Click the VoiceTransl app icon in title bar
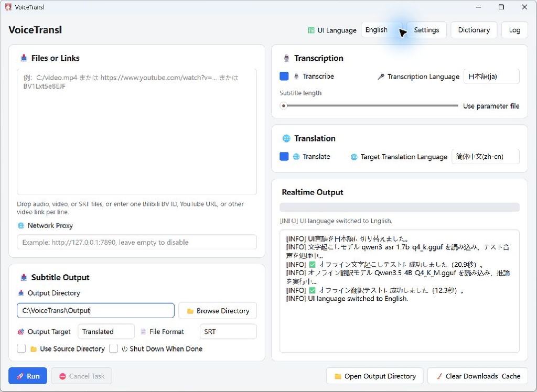The image size is (537, 392). pyautogui.click(x=8, y=7)
